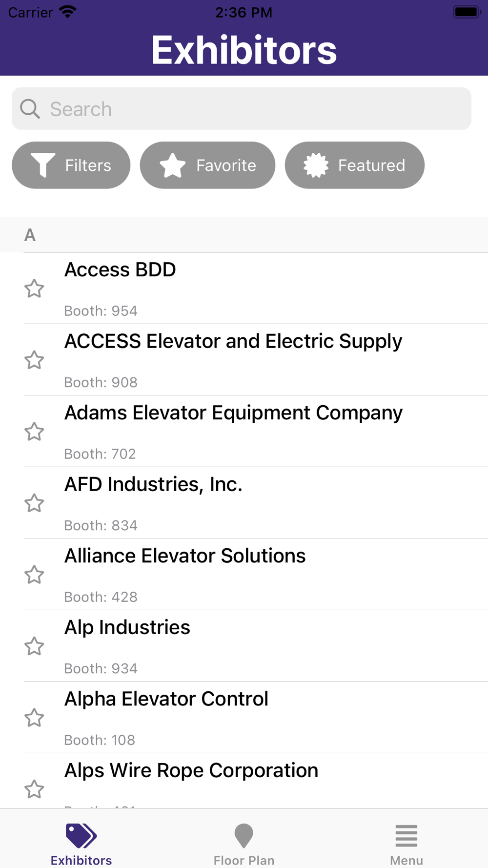The height and width of the screenshot is (868, 488).
Task: Show Featured exhibitors
Action: (354, 165)
